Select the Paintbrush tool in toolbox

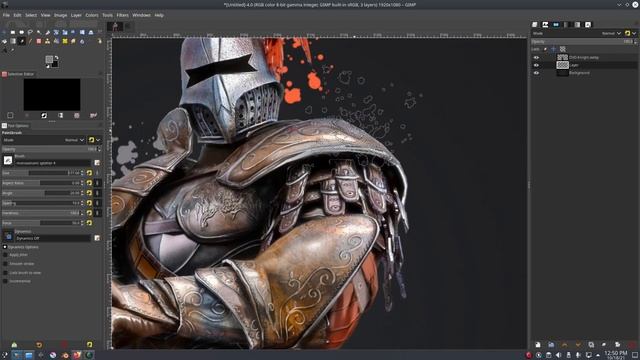coord(22,41)
